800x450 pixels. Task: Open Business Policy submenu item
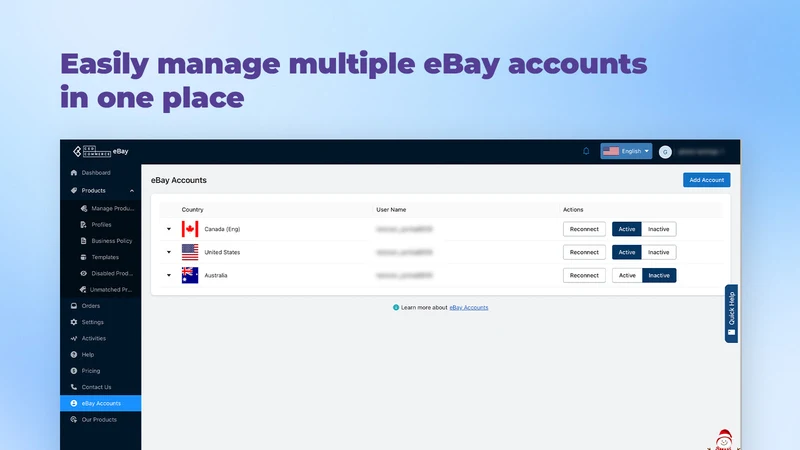112,241
